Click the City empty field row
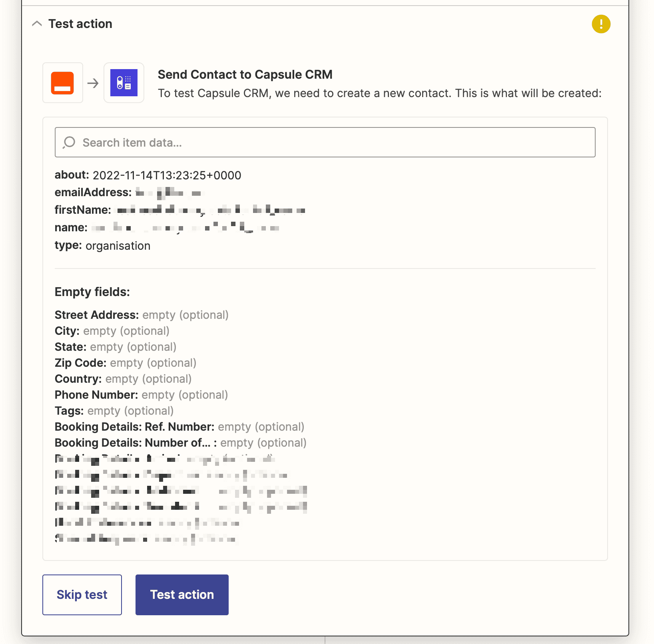This screenshot has height=644, width=654. point(112,331)
